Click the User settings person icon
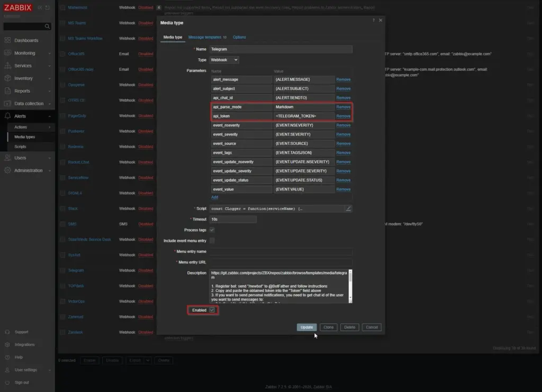This screenshot has width=542, height=392. coord(7,370)
